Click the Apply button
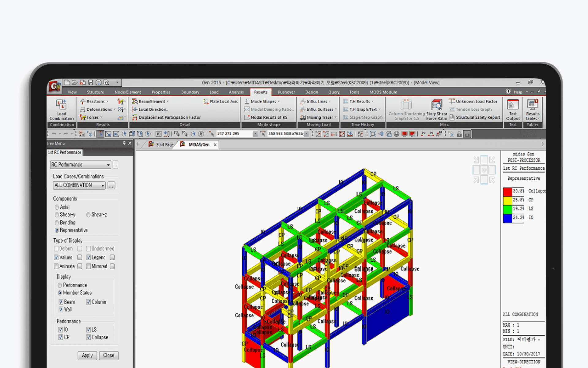The width and height of the screenshot is (588, 368). coord(87,355)
